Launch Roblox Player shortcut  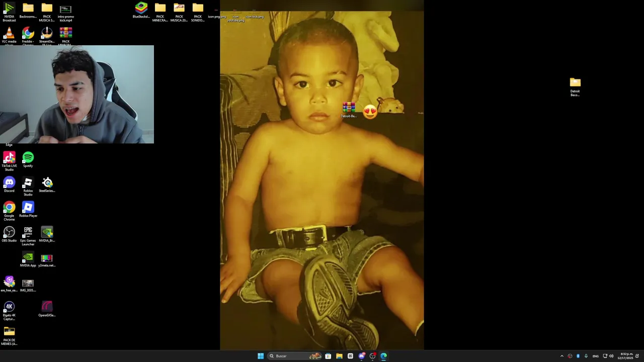tap(28, 210)
